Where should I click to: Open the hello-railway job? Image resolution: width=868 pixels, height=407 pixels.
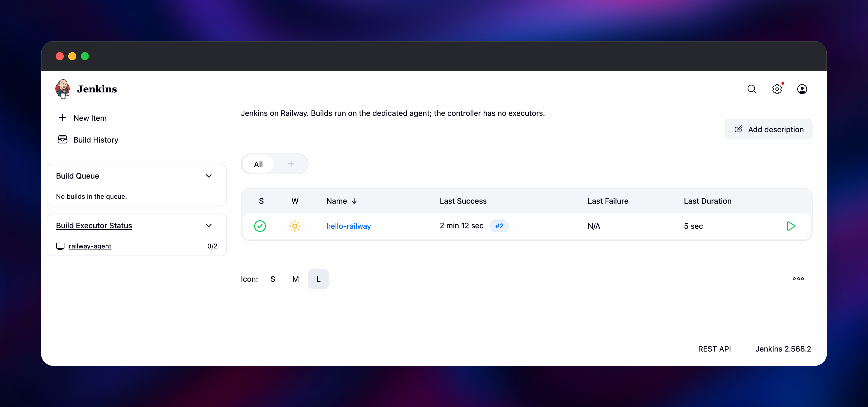point(348,226)
